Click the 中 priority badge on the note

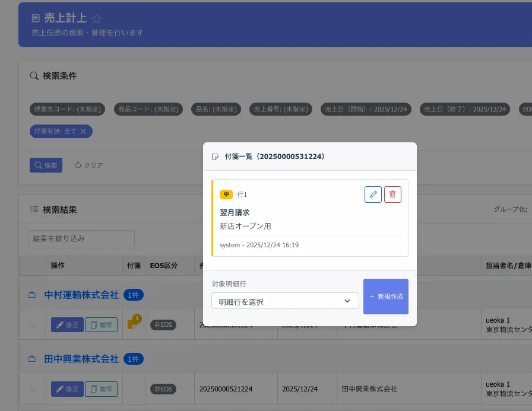[226, 195]
